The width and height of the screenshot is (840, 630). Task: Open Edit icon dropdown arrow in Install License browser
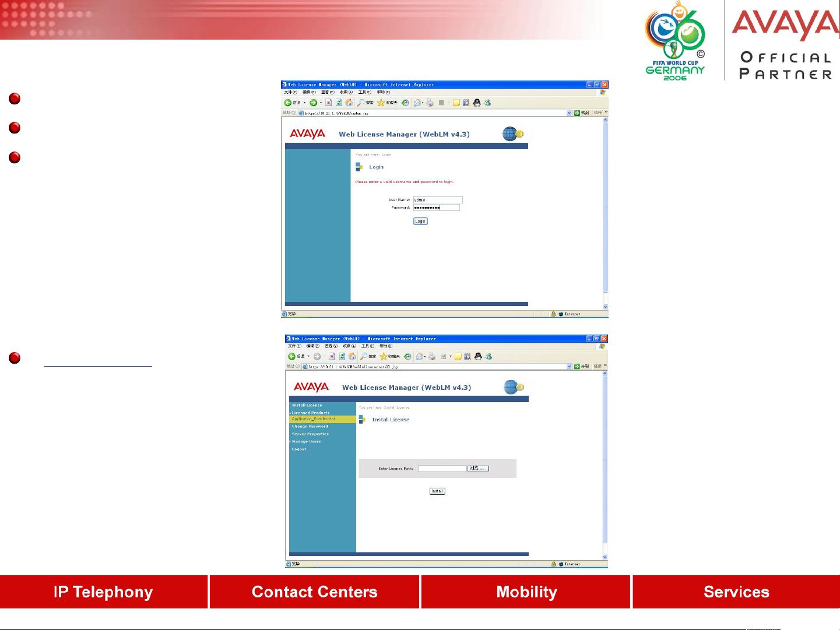[x=450, y=356]
